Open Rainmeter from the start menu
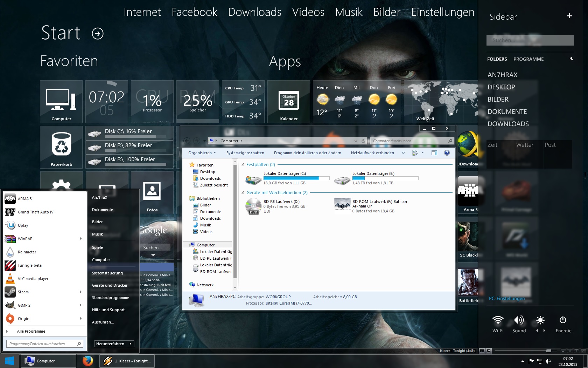 (x=44, y=252)
